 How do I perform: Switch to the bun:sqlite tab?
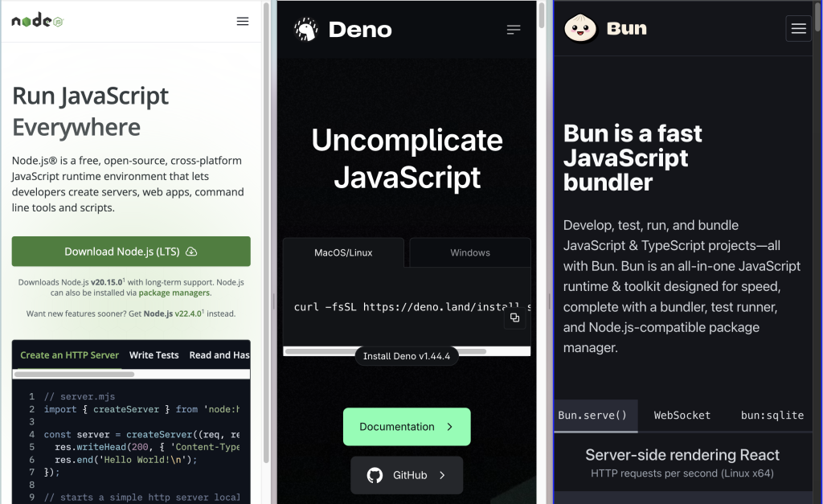tap(772, 416)
